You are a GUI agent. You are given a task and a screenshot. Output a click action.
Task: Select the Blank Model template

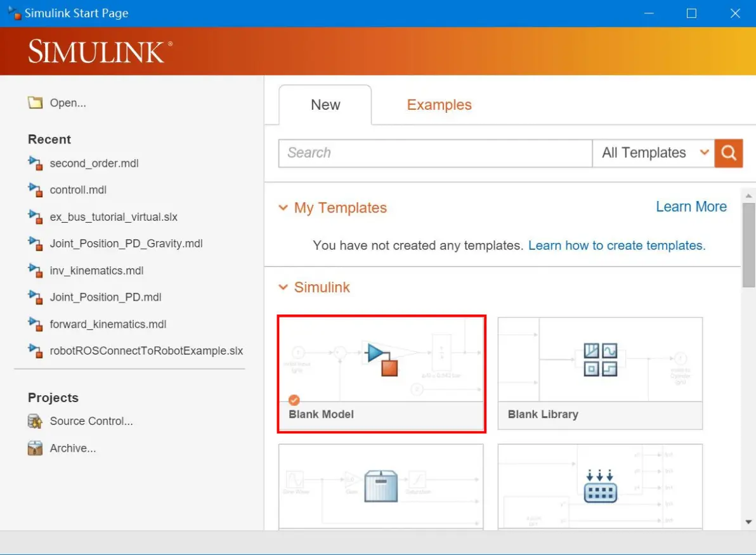pos(381,374)
